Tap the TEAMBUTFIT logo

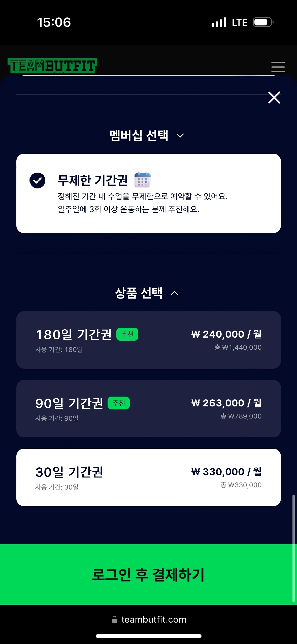pyautogui.click(x=52, y=66)
